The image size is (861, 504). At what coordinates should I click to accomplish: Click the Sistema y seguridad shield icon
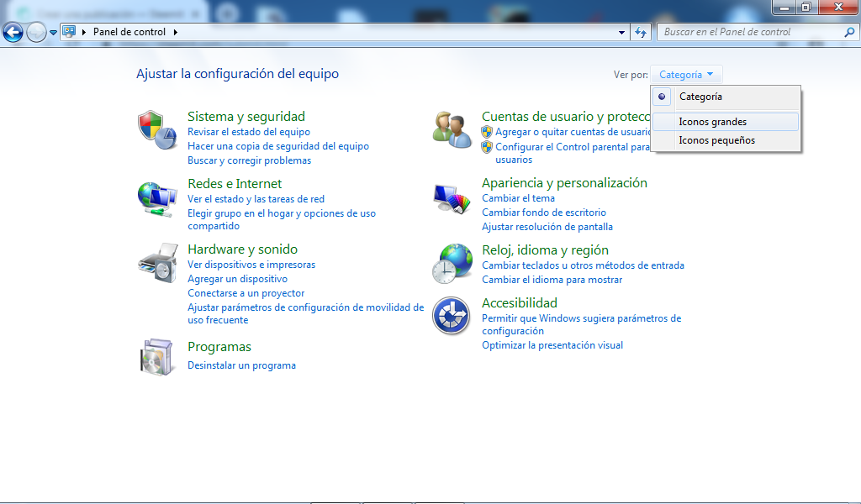[x=157, y=129]
